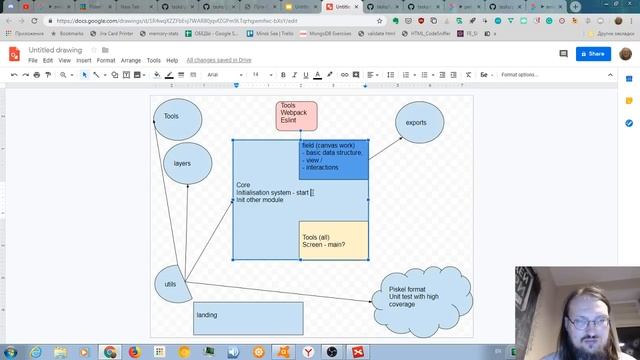
Task: Open line spacing options
Action: click(391, 75)
